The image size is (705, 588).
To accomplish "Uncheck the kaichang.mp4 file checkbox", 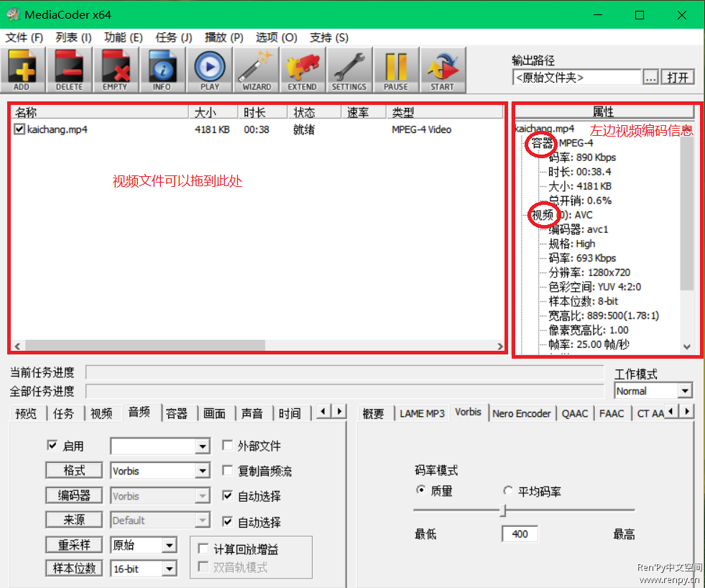I will point(19,129).
